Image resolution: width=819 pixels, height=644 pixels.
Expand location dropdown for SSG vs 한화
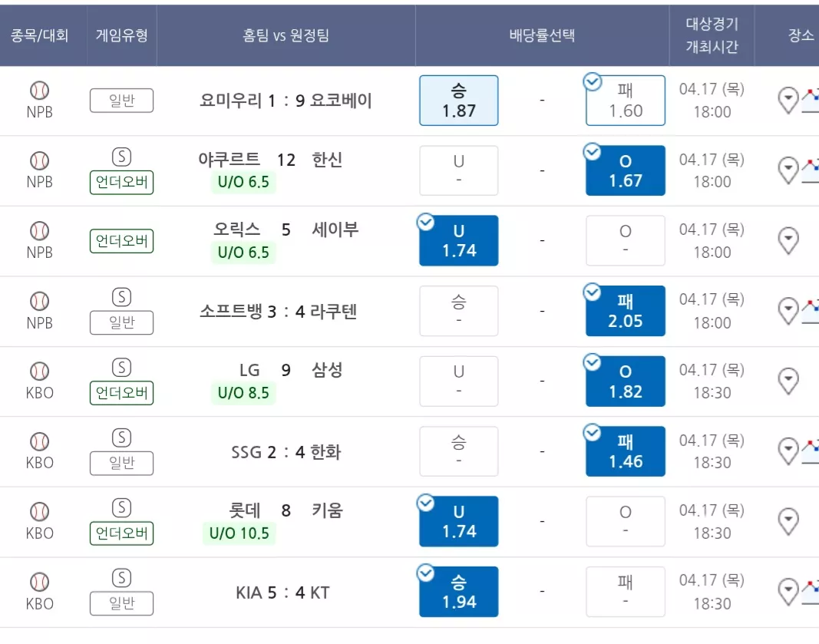[x=788, y=451]
